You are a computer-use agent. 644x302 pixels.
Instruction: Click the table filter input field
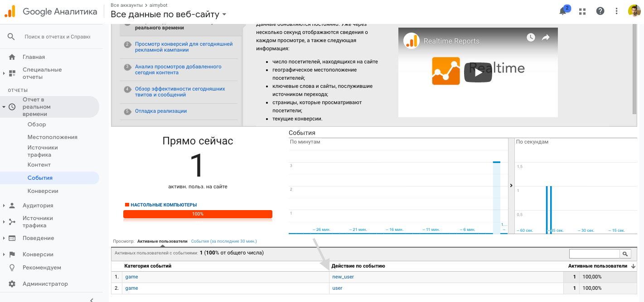tap(594, 254)
